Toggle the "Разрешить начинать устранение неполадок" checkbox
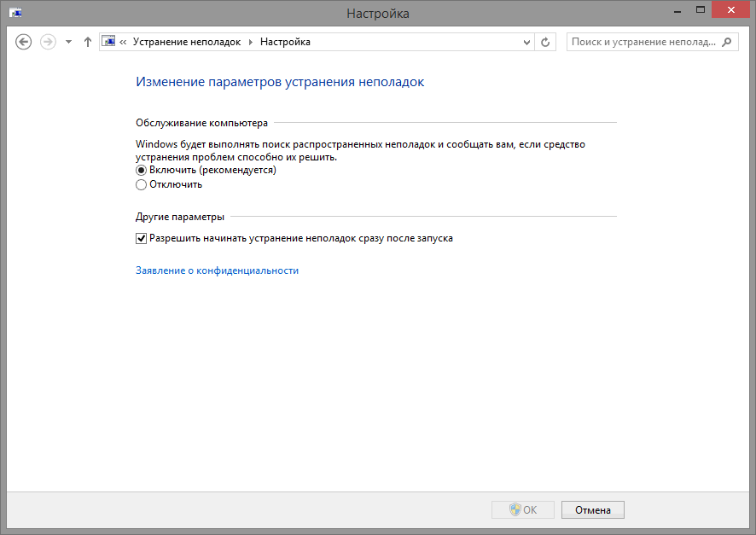 click(142, 239)
